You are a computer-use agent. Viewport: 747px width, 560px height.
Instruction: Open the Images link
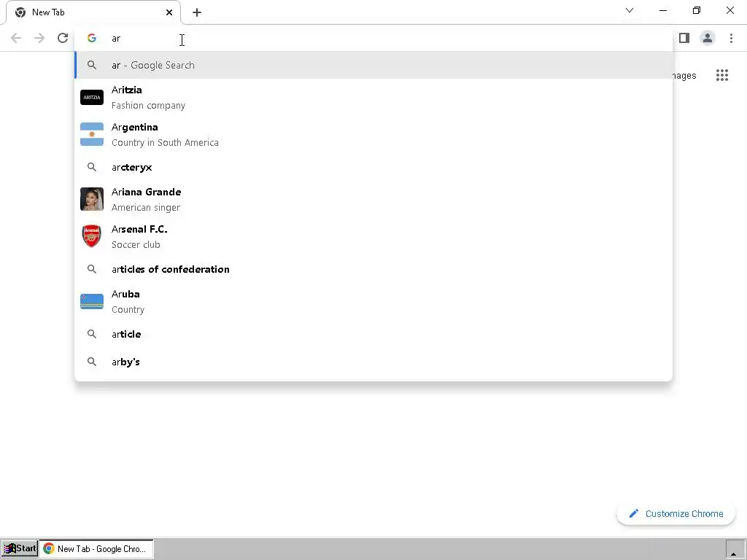pyautogui.click(x=684, y=76)
